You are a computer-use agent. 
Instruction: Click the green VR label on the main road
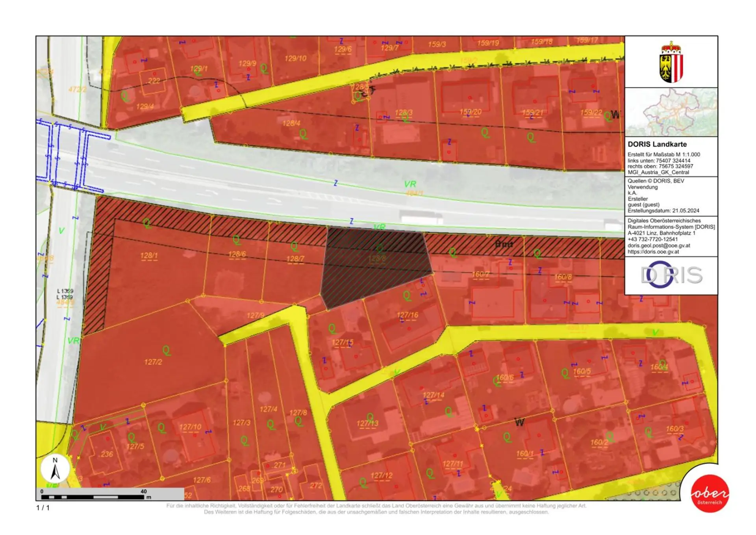pyautogui.click(x=410, y=184)
